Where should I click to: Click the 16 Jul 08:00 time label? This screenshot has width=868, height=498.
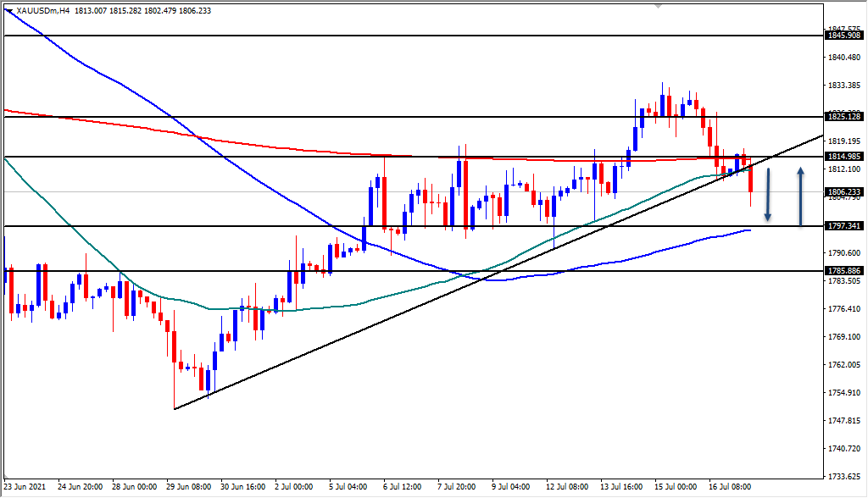pyautogui.click(x=730, y=487)
